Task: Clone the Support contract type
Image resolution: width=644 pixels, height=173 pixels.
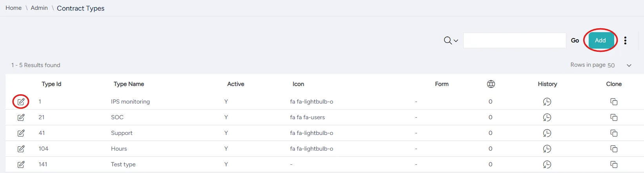Action: pos(614,133)
